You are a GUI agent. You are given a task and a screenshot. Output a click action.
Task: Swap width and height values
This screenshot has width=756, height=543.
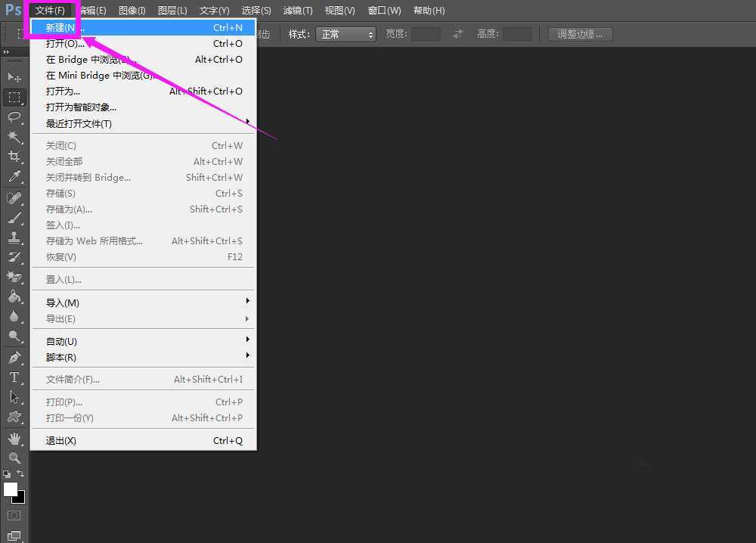pos(457,34)
